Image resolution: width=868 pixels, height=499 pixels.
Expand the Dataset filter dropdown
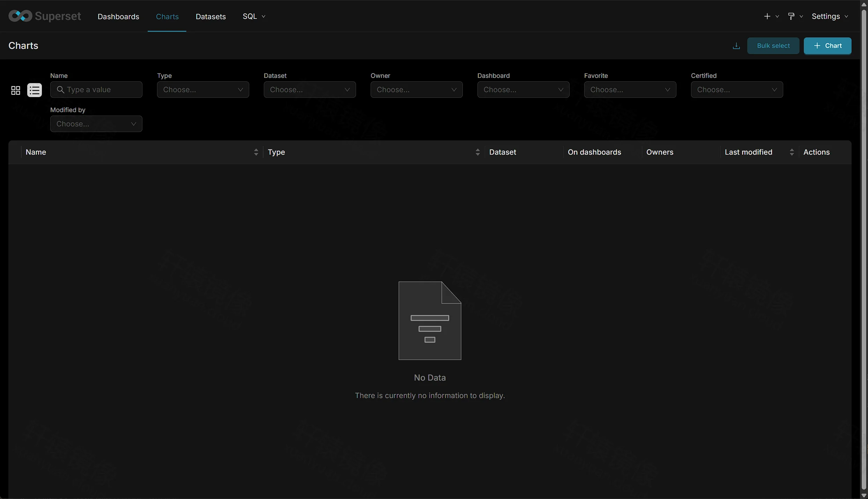coord(310,90)
